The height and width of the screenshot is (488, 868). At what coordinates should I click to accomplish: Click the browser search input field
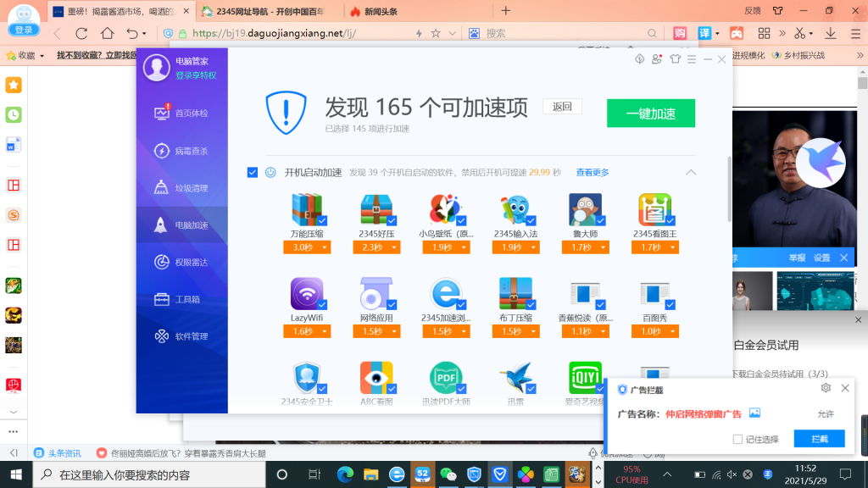tap(565, 33)
